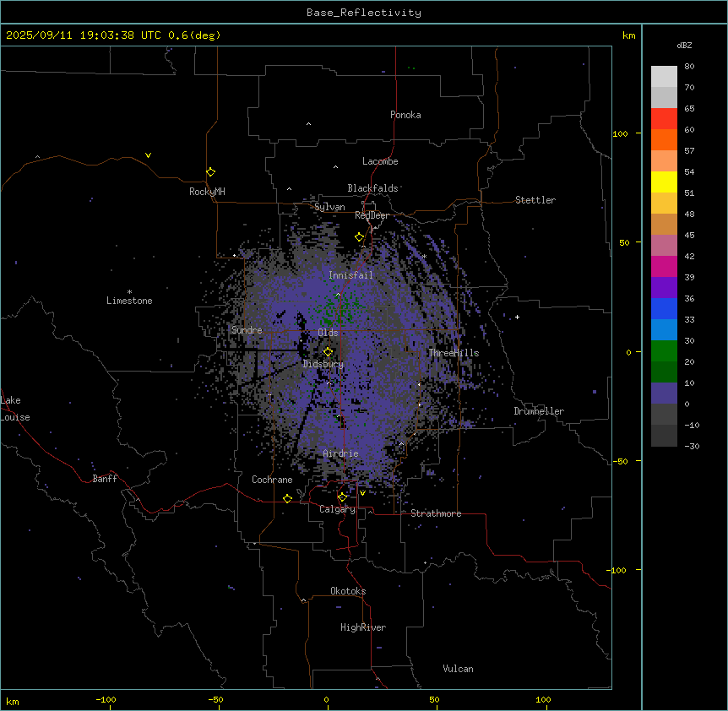
Task: Click the yellow diamond marker between Olds and Didsbury
Action: coord(328,352)
